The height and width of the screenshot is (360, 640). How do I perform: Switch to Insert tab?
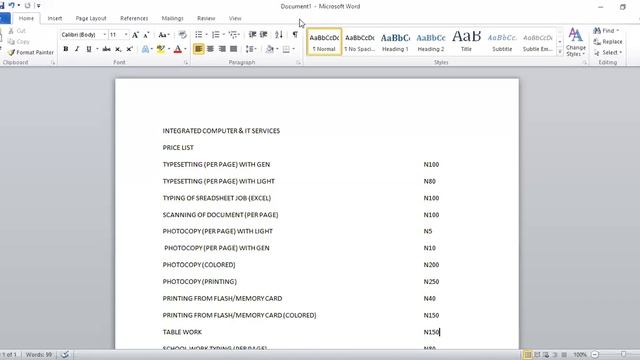coord(55,18)
